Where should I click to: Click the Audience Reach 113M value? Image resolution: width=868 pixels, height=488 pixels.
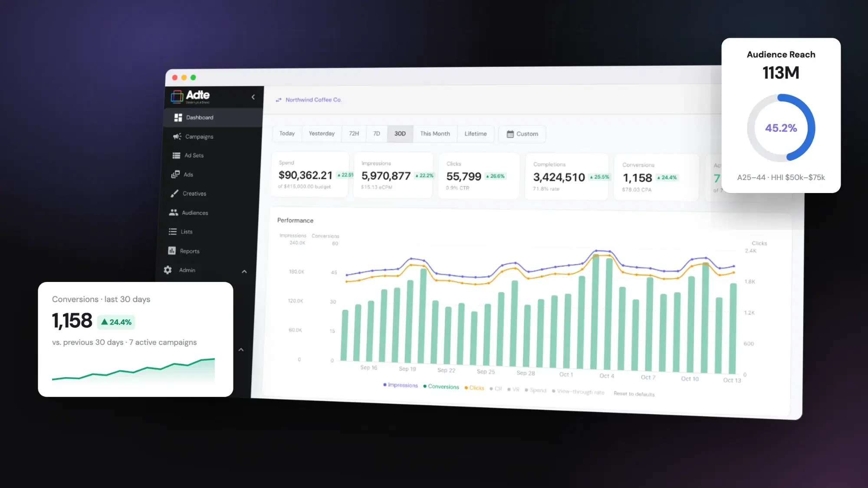[781, 73]
